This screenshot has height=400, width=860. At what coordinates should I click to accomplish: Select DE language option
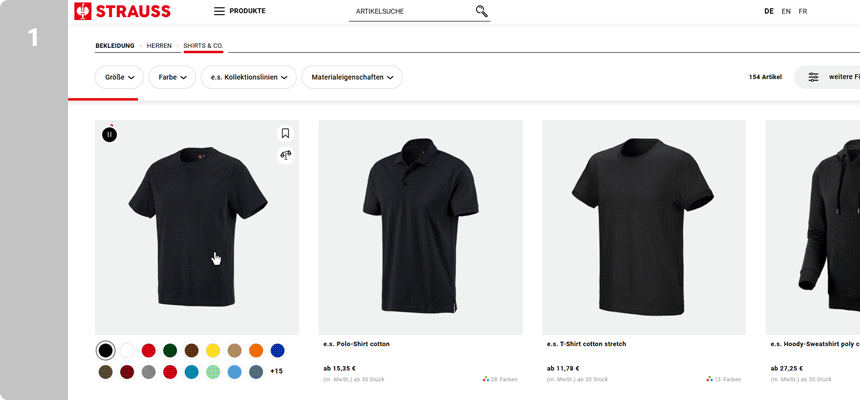[769, 11]
